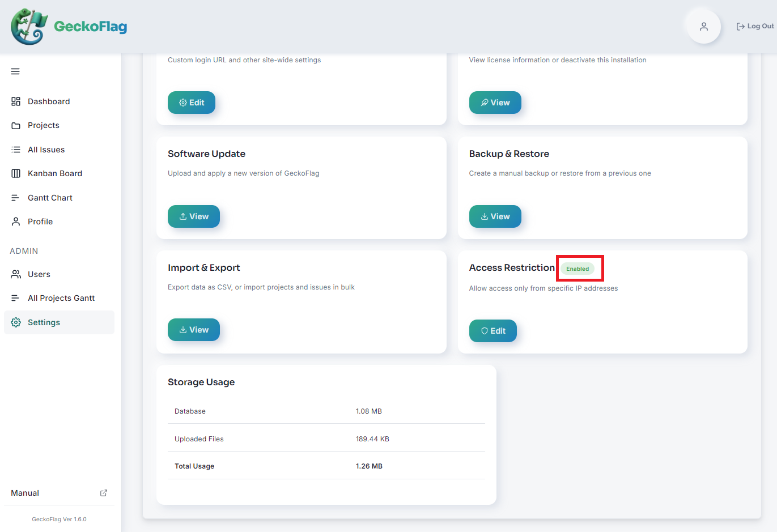This screenshot has height=532, width=777.
Task: Click the Database size value 1.08 MB
Action: click(x=369, y=411)
